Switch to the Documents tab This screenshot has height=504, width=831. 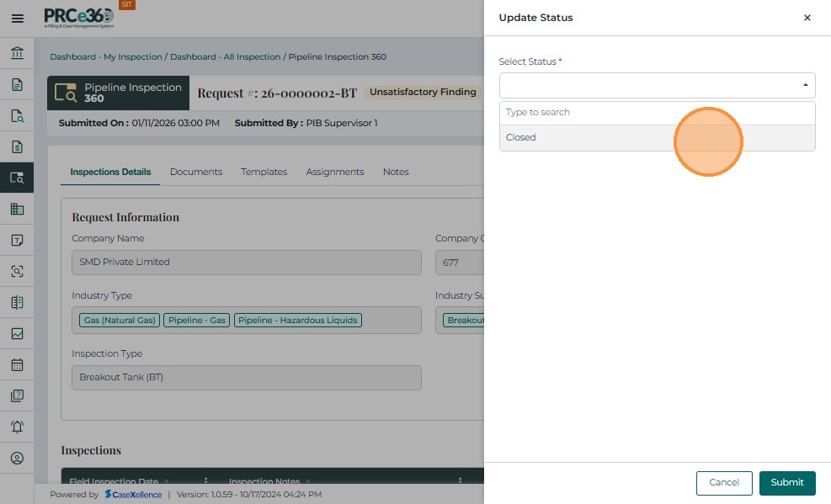[x=196, y=172]
